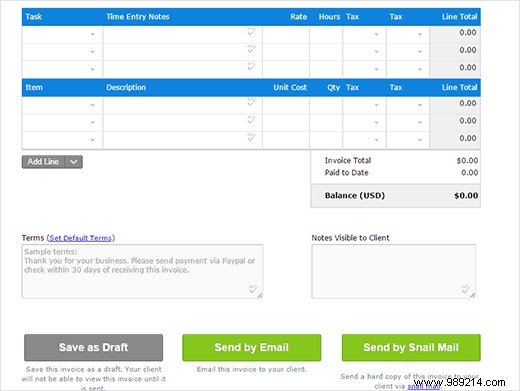The image size is (520, 391).
Task: Click spell-check icon in third Time Entry Notes
Action: point(251,66)
